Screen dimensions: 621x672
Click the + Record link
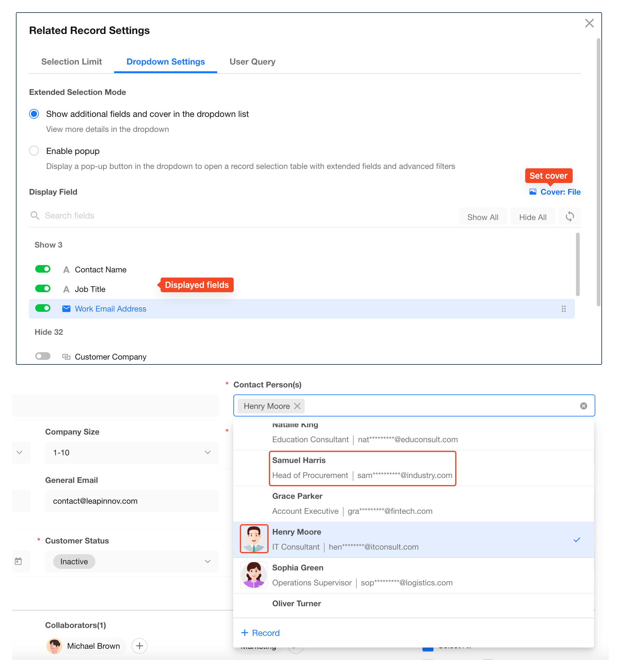(x=260, y=633)
